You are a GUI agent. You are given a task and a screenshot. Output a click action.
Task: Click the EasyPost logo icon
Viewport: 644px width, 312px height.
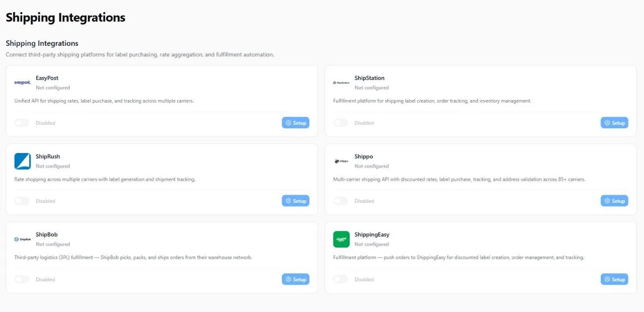[23, 83]
